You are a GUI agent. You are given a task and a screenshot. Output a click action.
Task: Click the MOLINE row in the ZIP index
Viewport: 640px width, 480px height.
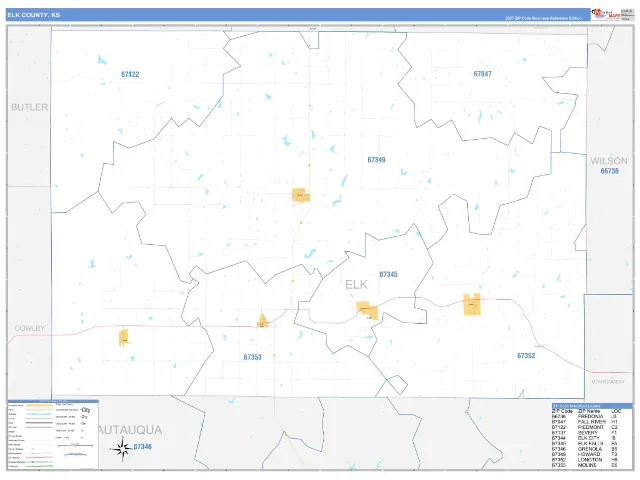click(x=585, y=465)
